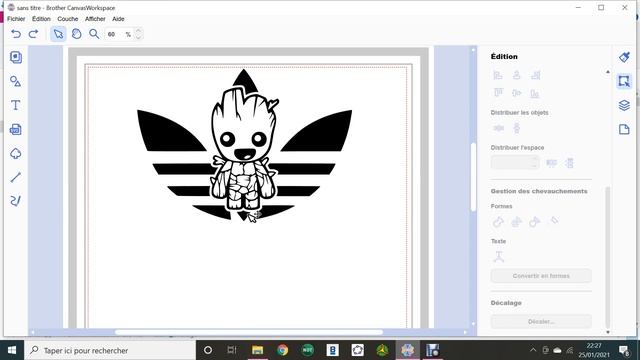
Task: Open the notification center icon in taskbar
Action: pos(624,350)
